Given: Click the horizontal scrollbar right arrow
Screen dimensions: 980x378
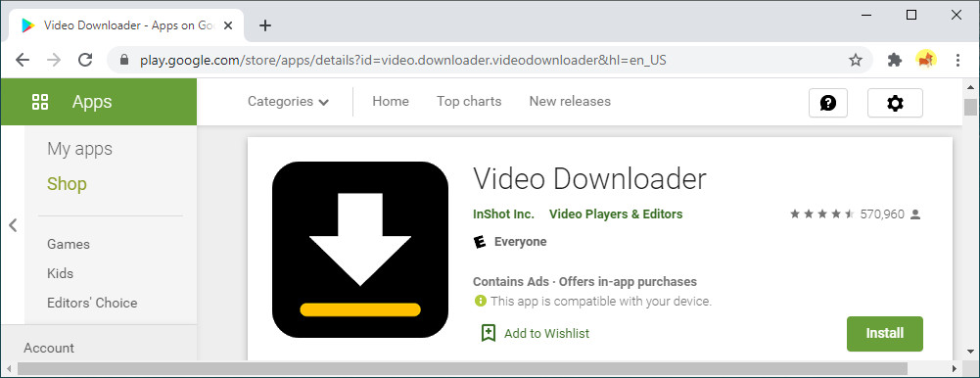Looking at the screenshot, I should pos(955,368).
